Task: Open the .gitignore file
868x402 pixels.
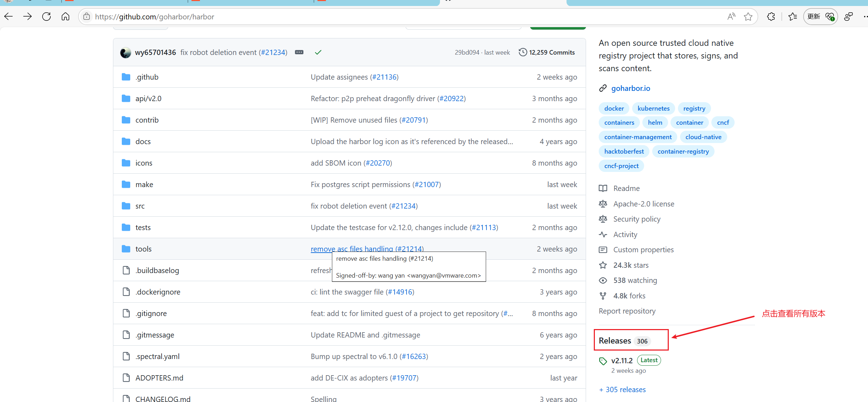Action: (x=151, y=314)
